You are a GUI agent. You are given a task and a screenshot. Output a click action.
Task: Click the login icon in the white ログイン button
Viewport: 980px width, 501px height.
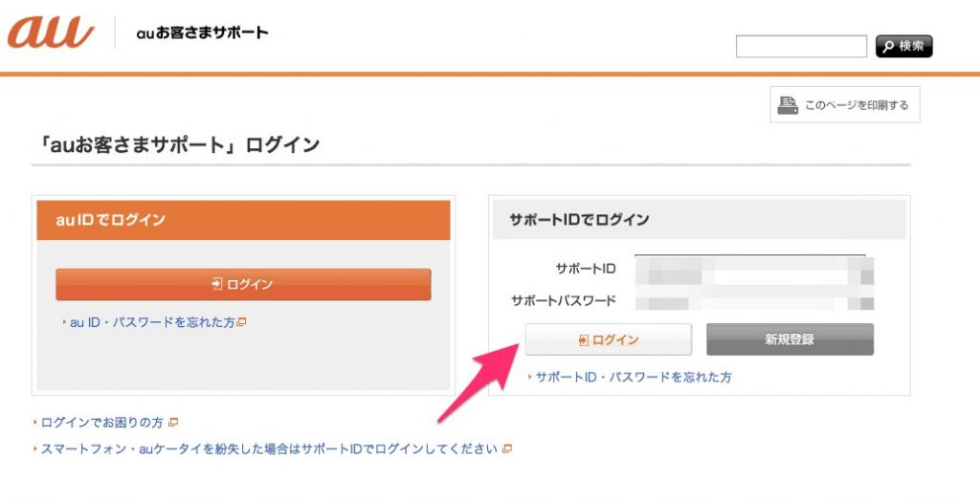point(583,339)
